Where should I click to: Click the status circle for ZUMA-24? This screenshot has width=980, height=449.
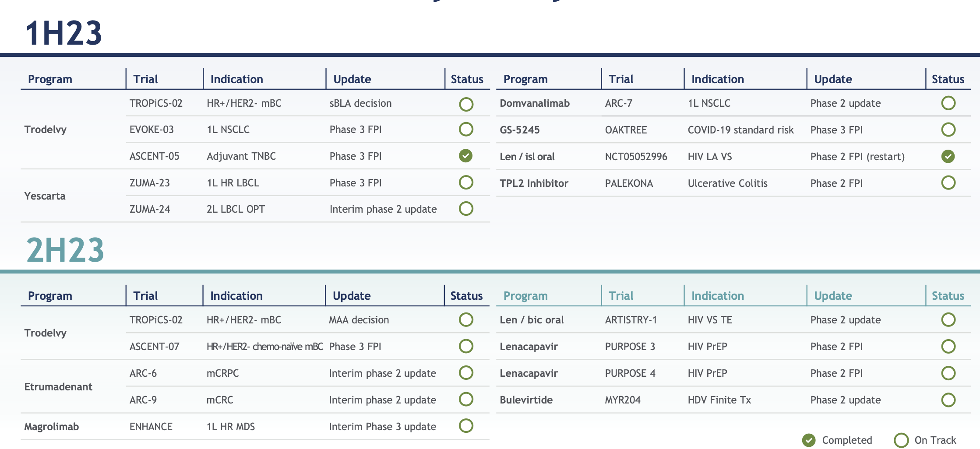coord(465,209)
